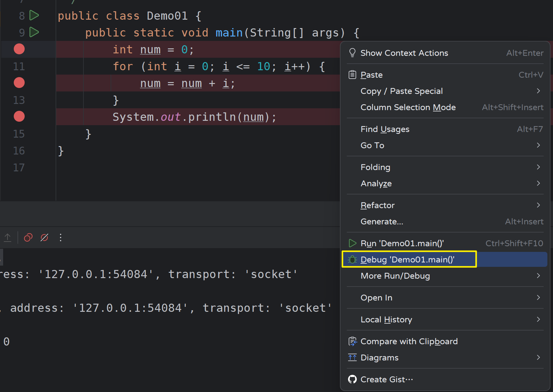This screenshot has height=392, width=553.
Task: Click the 'for' keyword in the loop
Action: (x=123, y=66)
